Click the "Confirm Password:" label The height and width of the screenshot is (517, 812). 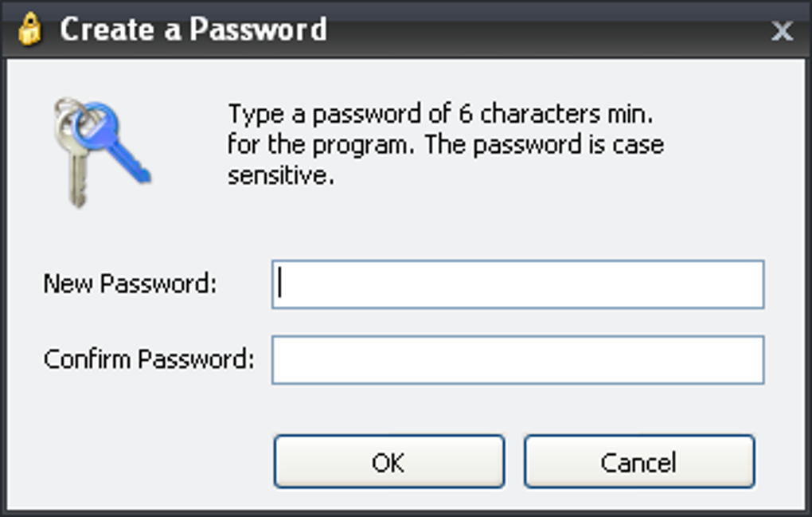149,359
